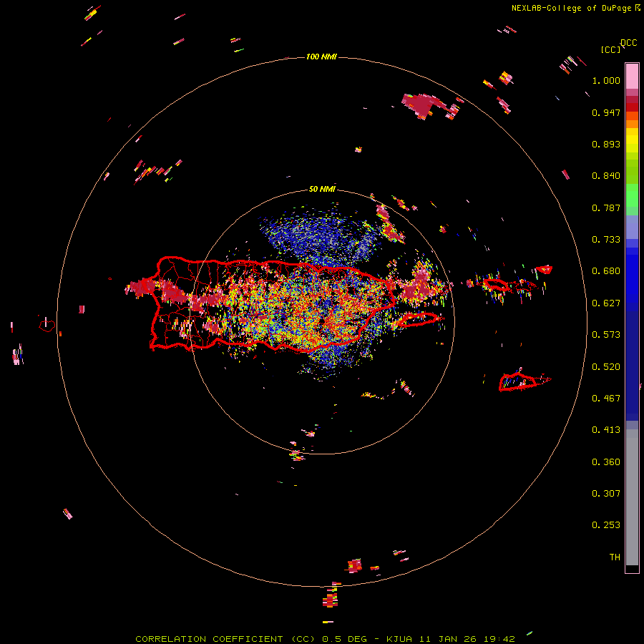Click the 50 NMI range ring label
The width and height of the screenshot is (644, 644).
(x=322, y=189)
